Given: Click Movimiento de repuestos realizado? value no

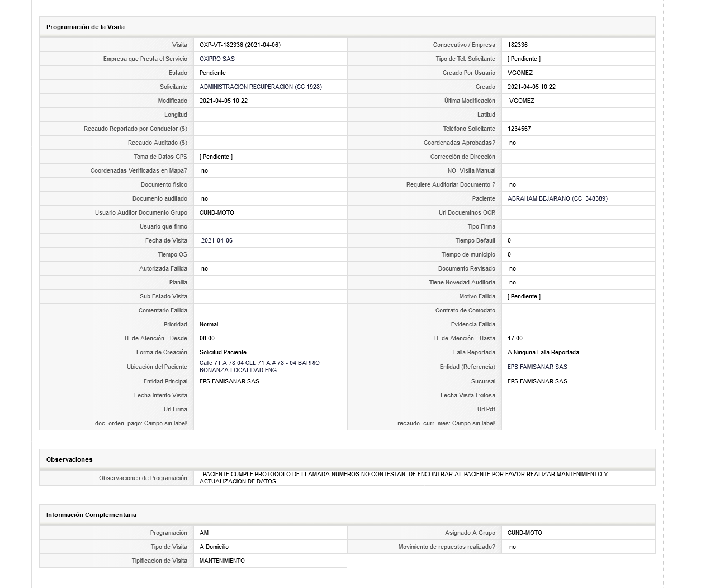Looking at the screenshot, I should pos(513,547).
